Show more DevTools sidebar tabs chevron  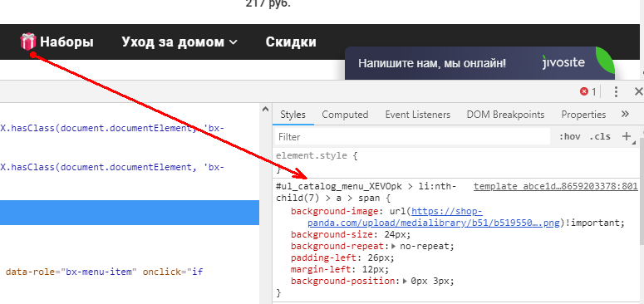point(625,114)
